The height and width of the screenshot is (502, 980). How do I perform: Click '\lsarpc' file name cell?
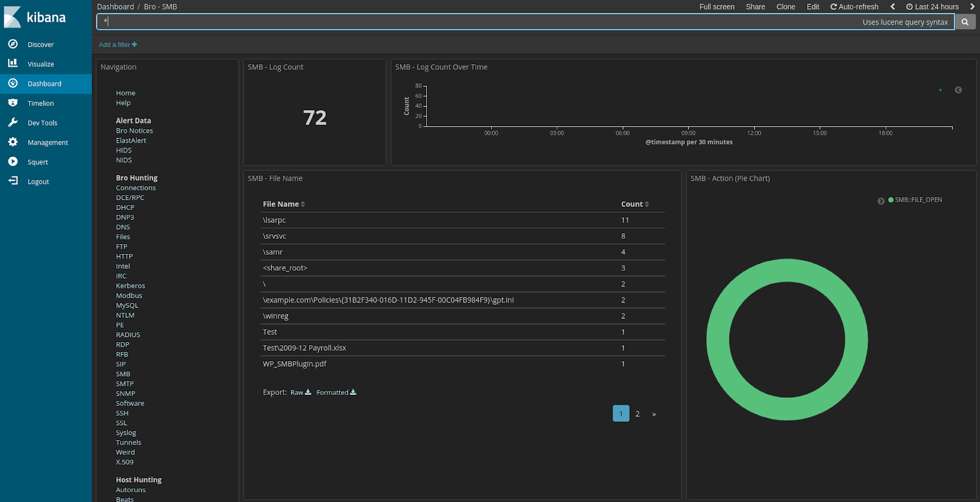click(x=274, y=220)
